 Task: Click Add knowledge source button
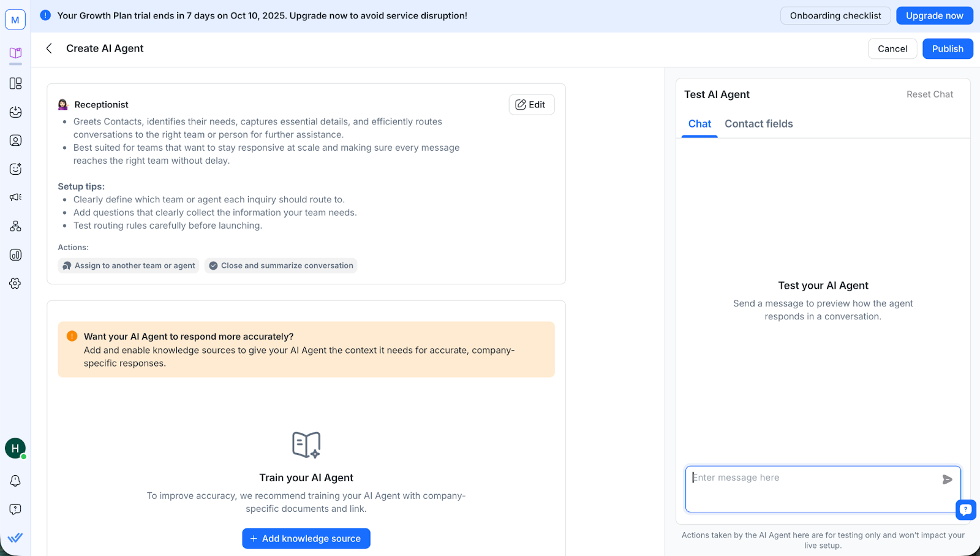click(306, 538)
